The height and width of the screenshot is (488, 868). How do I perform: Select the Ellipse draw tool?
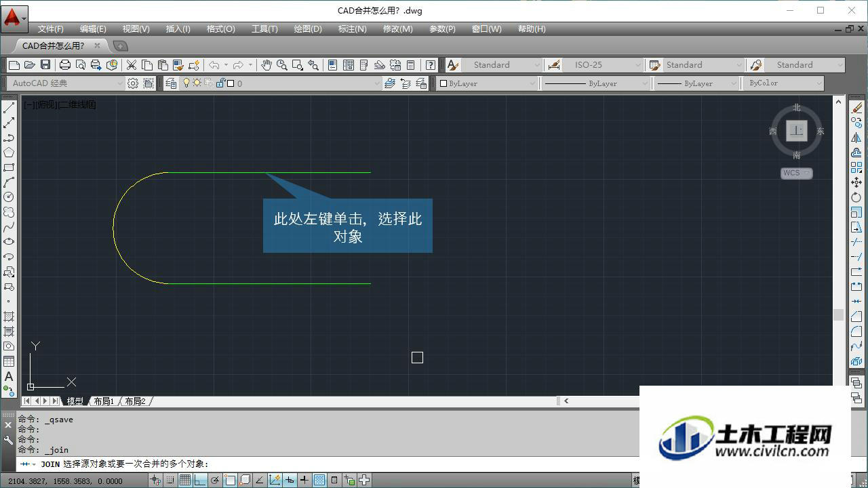coord(9,242)
